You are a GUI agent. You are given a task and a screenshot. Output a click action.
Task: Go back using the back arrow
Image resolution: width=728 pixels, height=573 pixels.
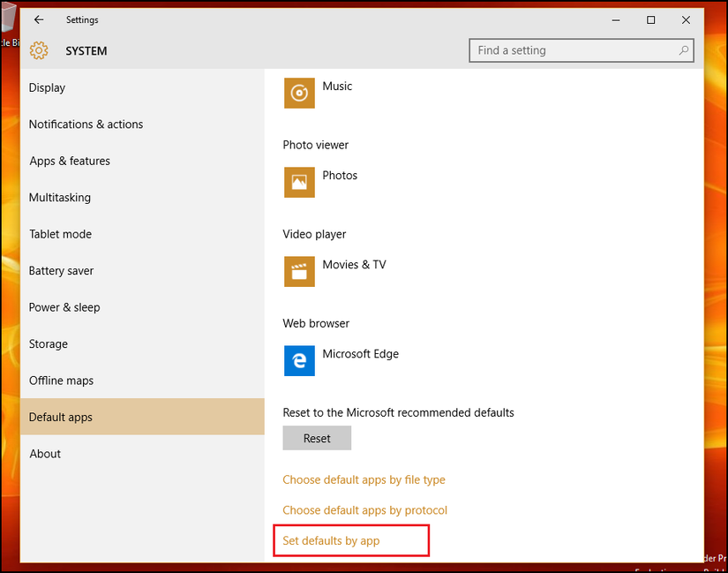39,19
